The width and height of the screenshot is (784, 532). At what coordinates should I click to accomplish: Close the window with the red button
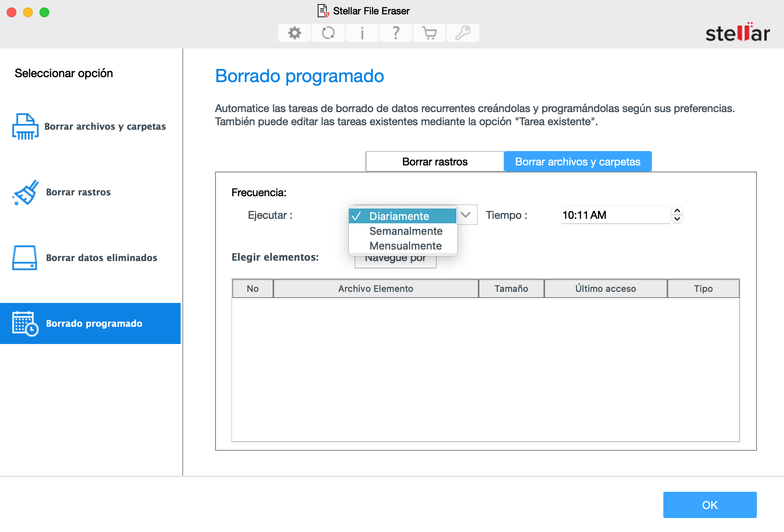11,12
